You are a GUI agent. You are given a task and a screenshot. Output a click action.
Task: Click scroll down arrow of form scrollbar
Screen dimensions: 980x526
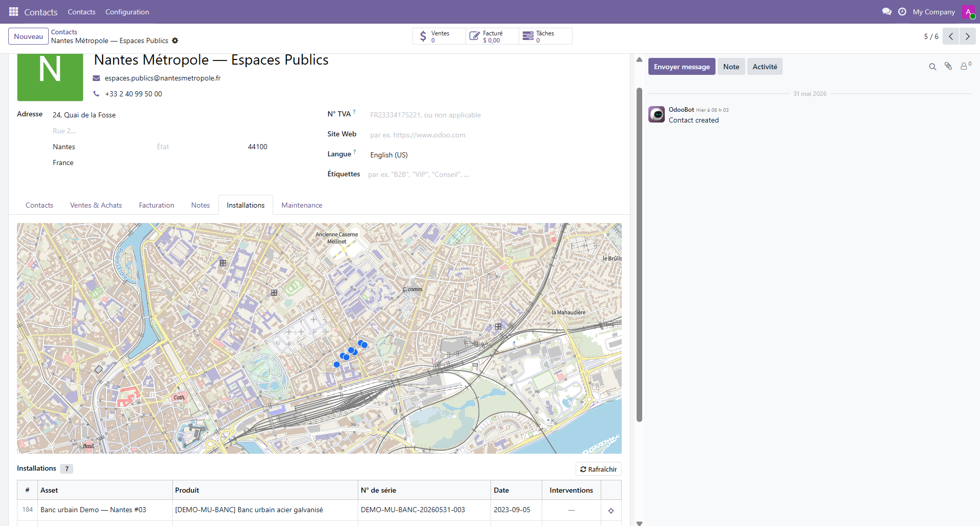coord(639,523)
